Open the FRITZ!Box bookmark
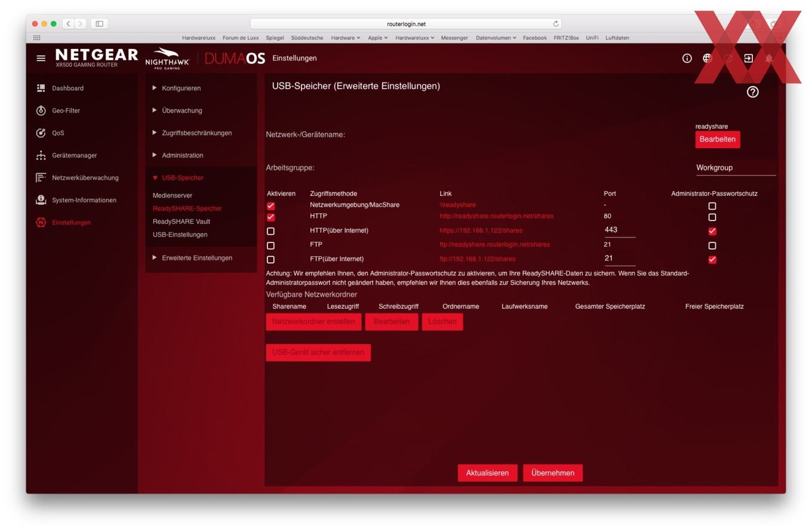Screen dimensions: 812x531 [x=566, y=38]
